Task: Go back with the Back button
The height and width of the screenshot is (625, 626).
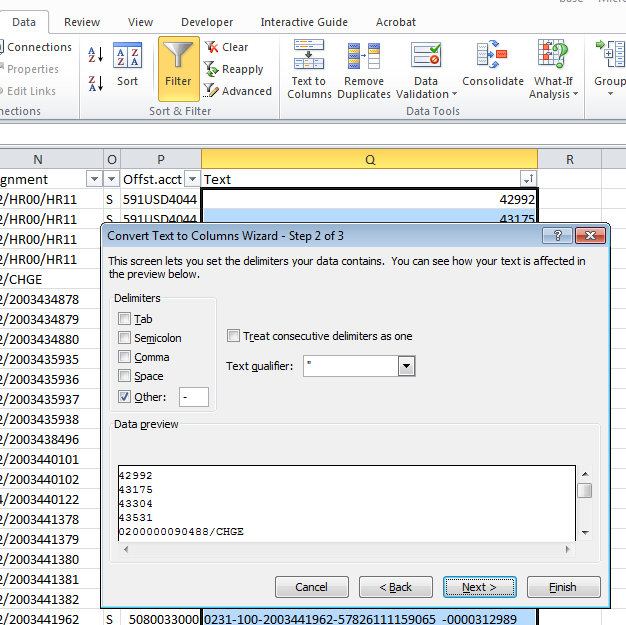Action: click(395, 587)
